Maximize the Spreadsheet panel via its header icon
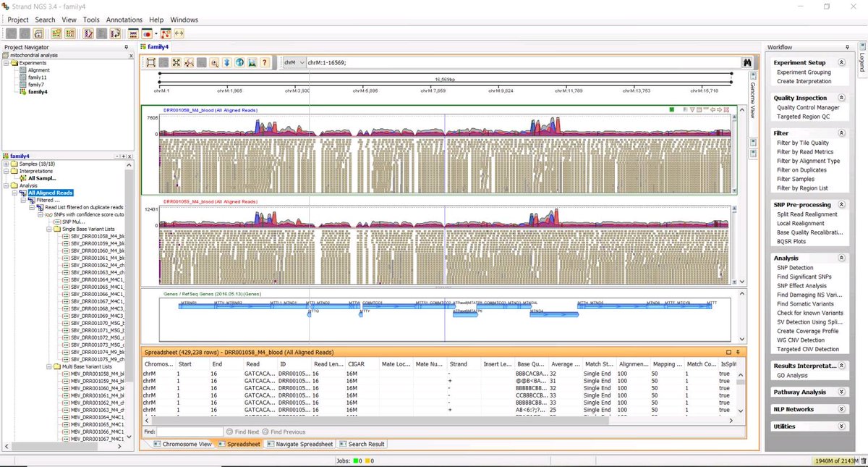868x467 pixels. 728,352
